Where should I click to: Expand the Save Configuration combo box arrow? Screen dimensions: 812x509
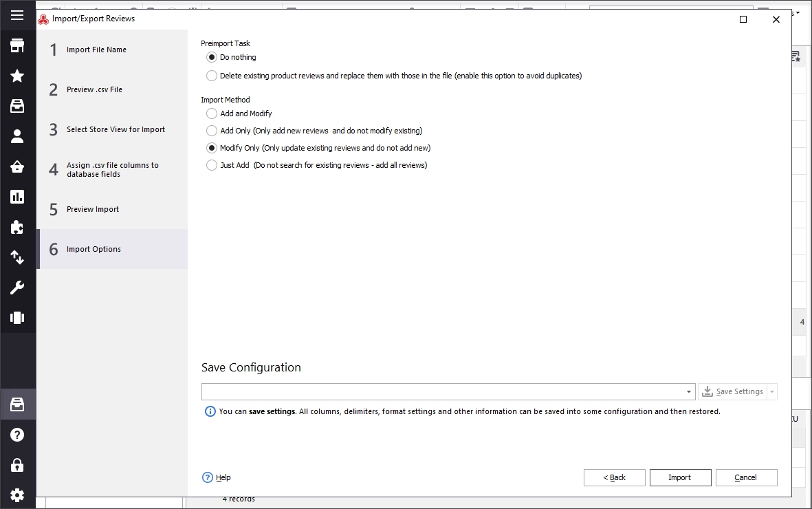(688, 391)
